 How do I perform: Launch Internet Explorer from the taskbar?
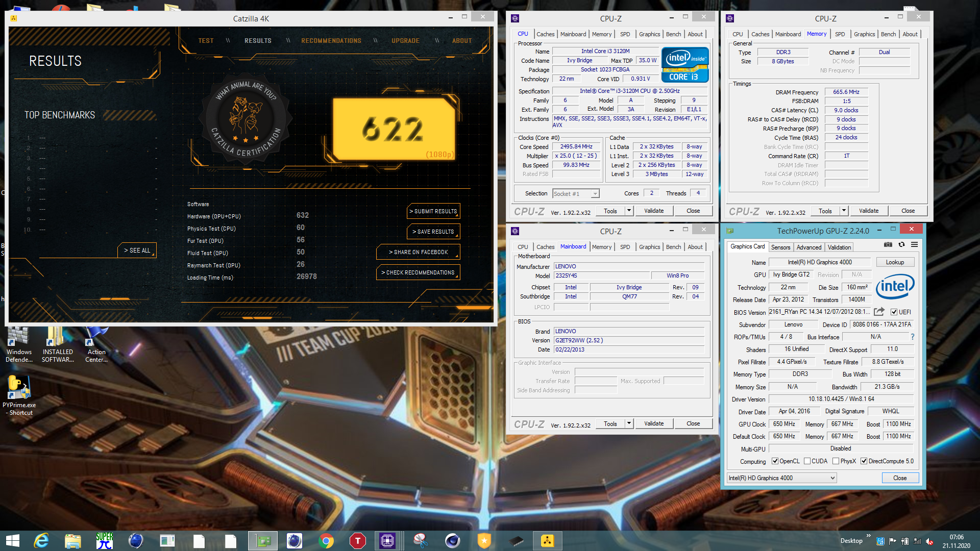[x=41, y=541]
